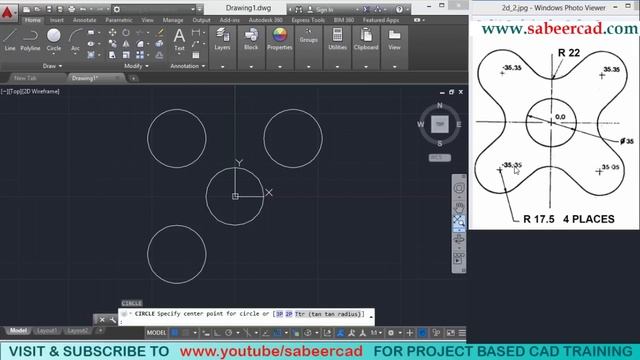Click the Copy tool icon
The height and width of the screenshot is (360, 640).
[x=112, y=44]
